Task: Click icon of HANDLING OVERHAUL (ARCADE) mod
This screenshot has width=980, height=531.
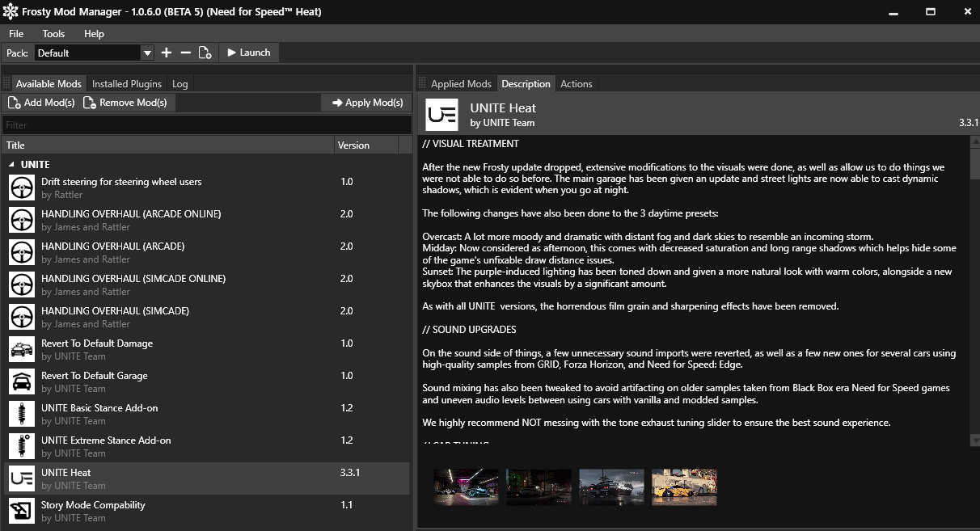Action: [x=22, y=253]
